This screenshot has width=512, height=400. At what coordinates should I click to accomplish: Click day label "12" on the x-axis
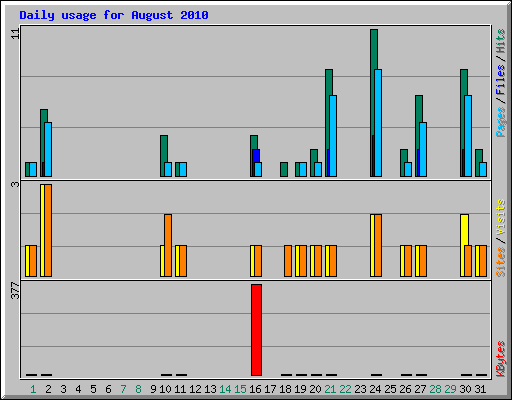[x=195, y=389]
